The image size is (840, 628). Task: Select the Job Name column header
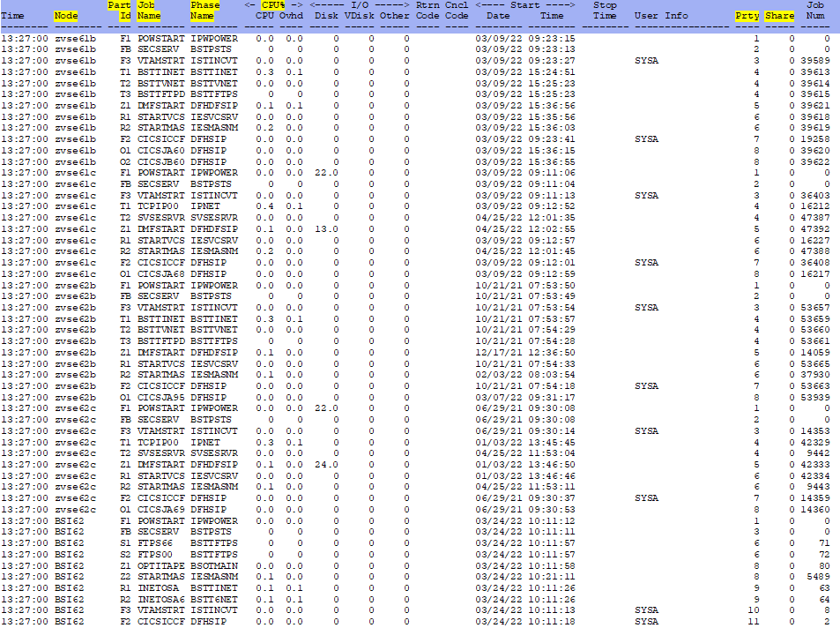pyautogui.click(x=149, y=11)
